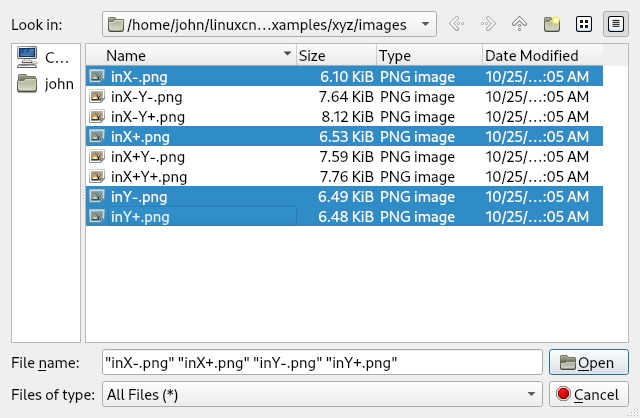Sort files by Type column
The width and height of the screenshot is (640, 418).
(429, 55)
